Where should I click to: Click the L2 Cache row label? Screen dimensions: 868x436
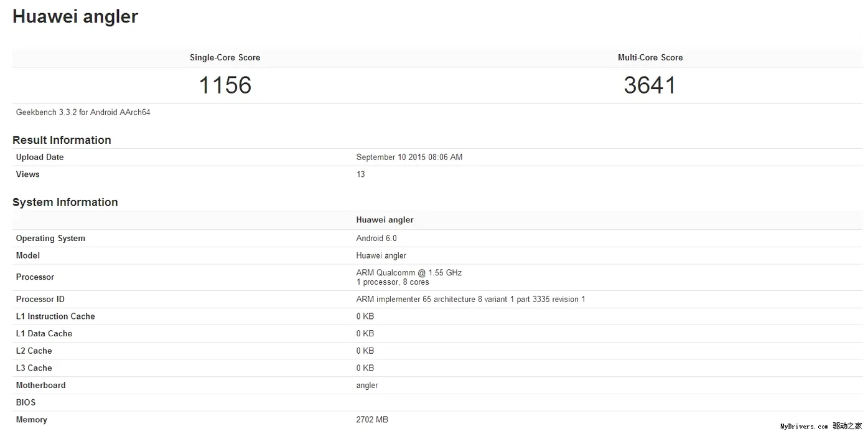34,351
